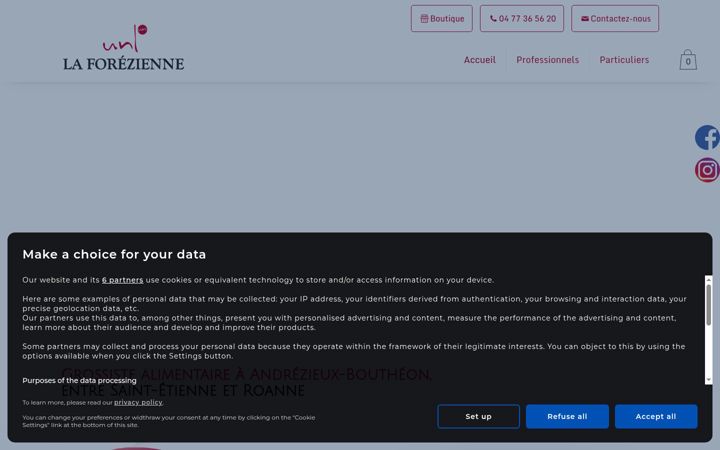Image resolution: width=720 pixels, height=450 pixels.
Task: Open the Contactez-nous button
Action: [x=615, y=19]
